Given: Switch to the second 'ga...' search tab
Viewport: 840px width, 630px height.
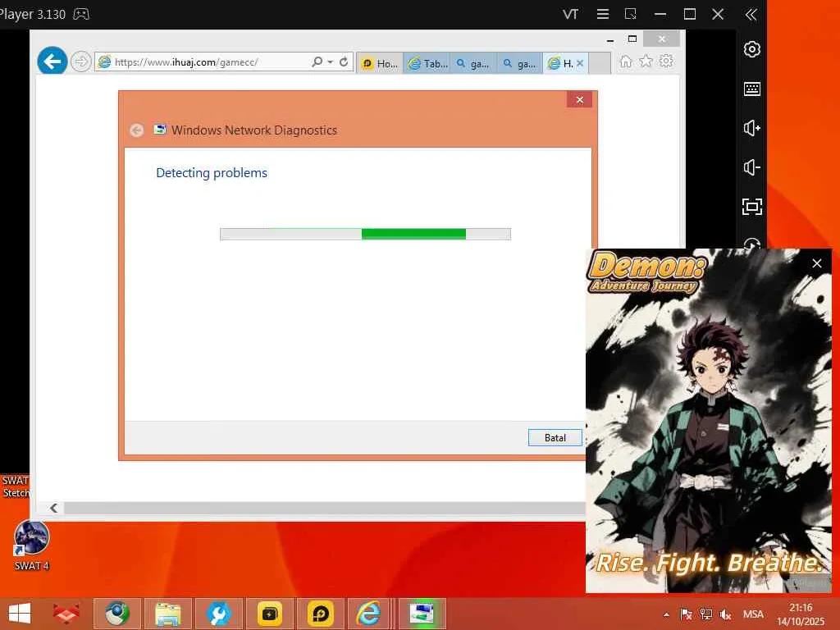Looking at the screenshot, I should tap(520, 64).
